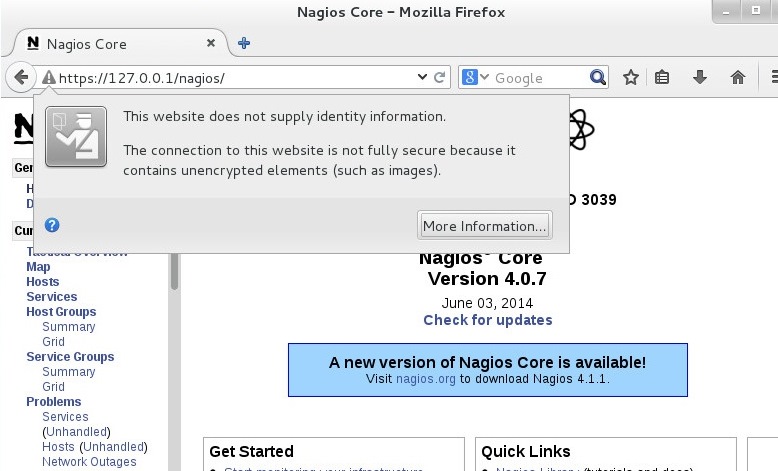Open the nagios.org download link

(425, 380)
